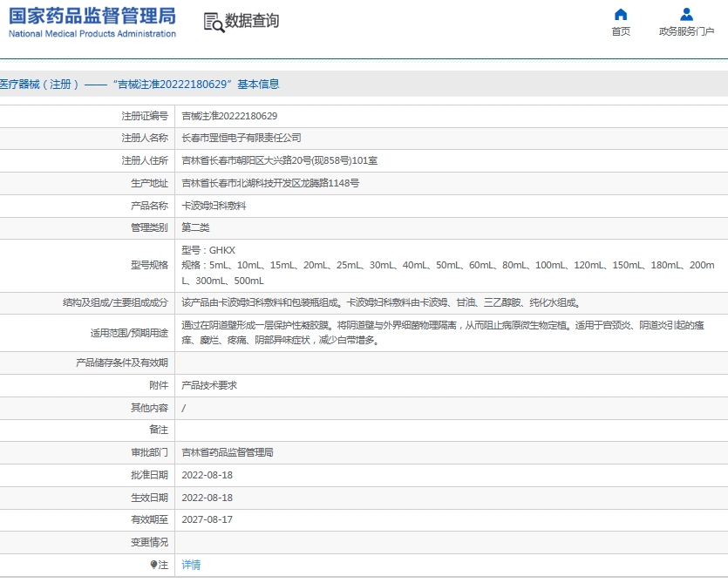Click the 注册人名称 field label
The height and width of the screenshot is (583, 728).
[145, 138]
